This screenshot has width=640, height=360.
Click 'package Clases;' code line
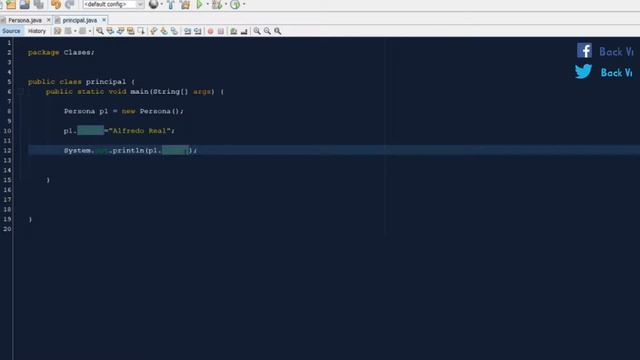61,52
